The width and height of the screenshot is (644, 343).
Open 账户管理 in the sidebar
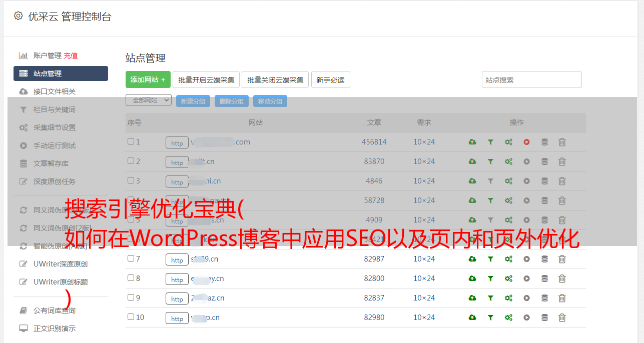(48, 55)
